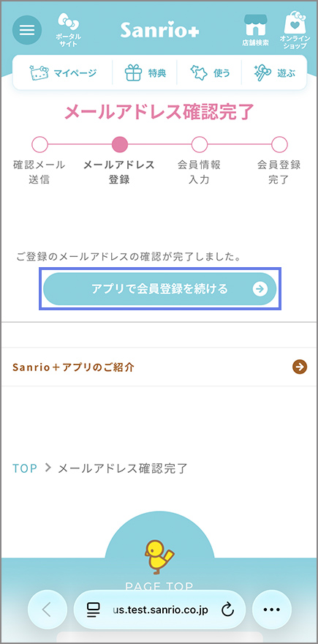The height and width of the screenshot is (644, 318).
Task: Open the browser three-dots menu
Action: pos(272,610)
